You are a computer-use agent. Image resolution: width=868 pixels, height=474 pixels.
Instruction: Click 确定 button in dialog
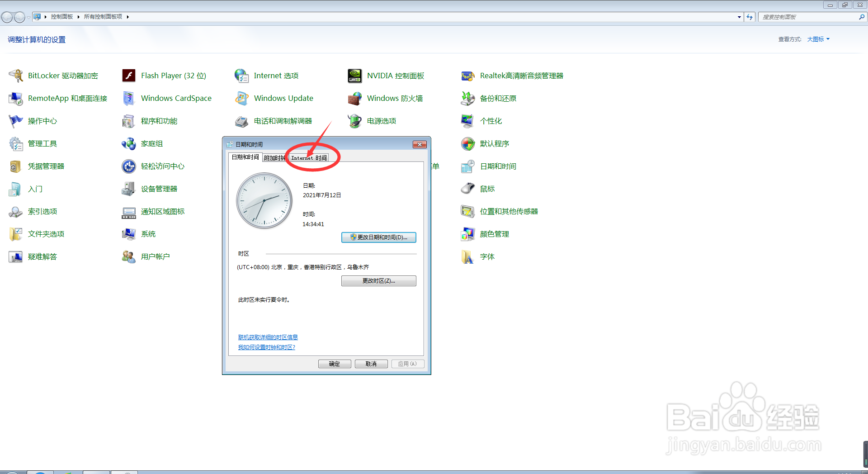[x=335, y=364]
